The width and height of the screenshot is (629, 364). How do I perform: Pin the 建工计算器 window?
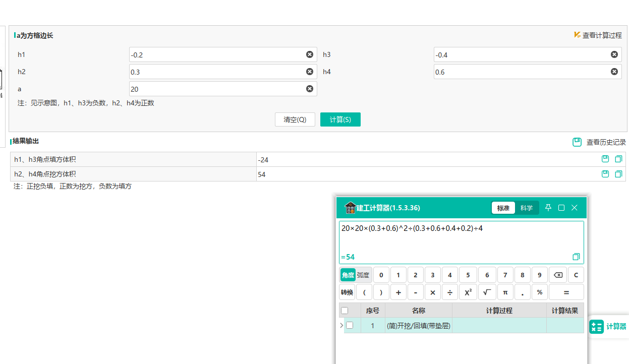click(548, 208)
